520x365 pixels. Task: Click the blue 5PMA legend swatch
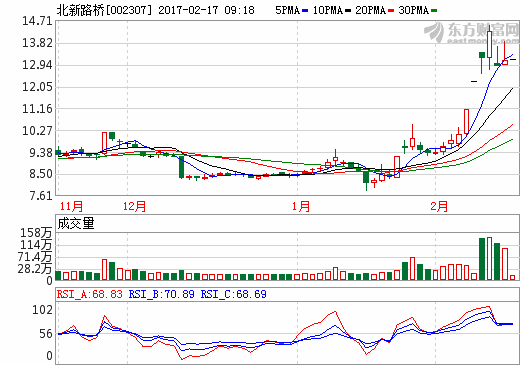pos(305,11)
